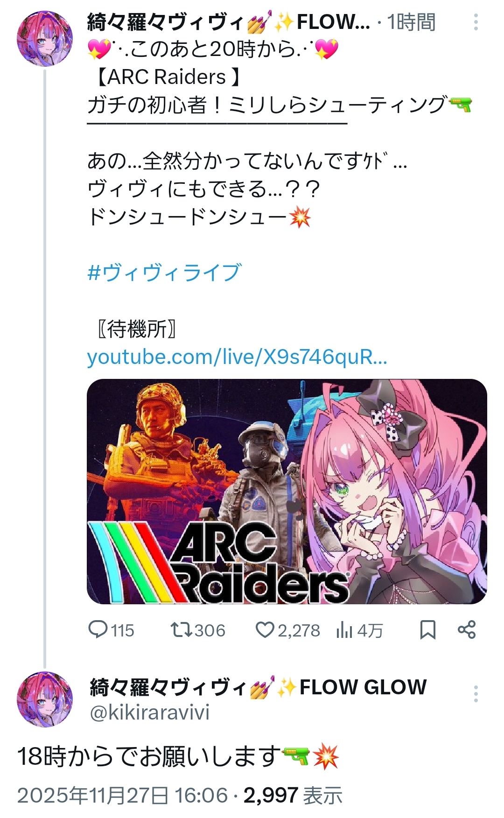Open three-dot menu on the reply tweet
The width and height of the screenshot is (504, 818).
pos(476,694)
